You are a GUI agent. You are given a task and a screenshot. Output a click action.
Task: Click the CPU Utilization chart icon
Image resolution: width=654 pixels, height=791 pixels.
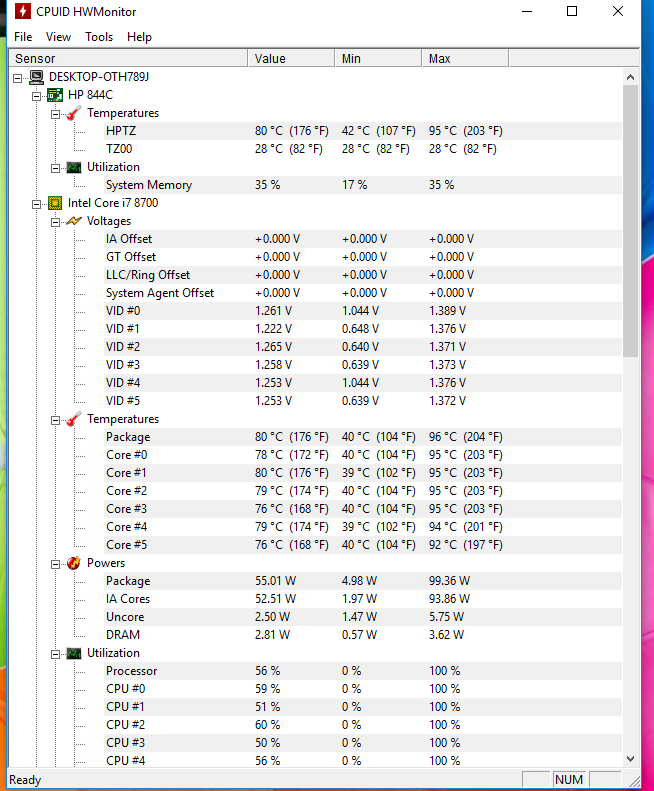click(x=74, y=653)
